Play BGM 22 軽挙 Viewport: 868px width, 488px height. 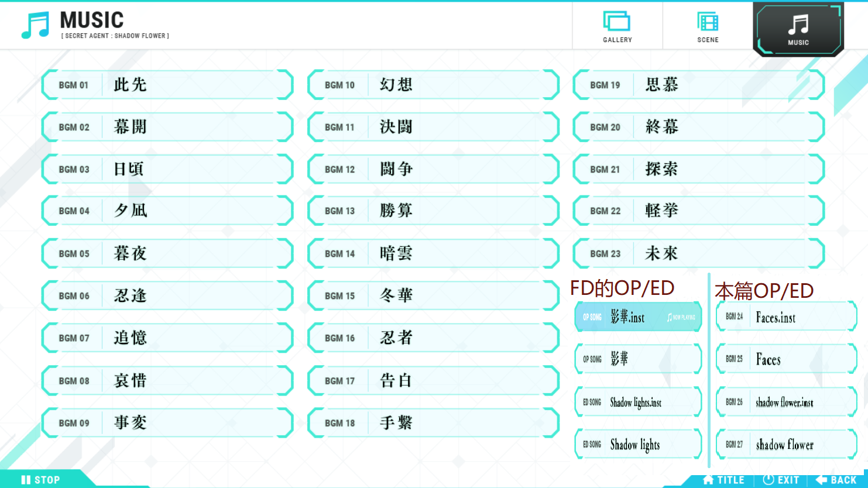(699, 211)
